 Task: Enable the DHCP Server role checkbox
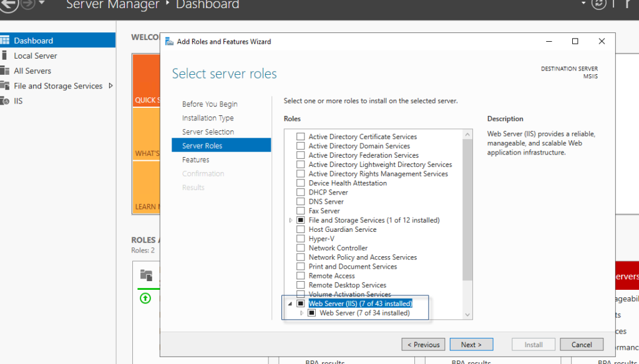coord(300,192)
